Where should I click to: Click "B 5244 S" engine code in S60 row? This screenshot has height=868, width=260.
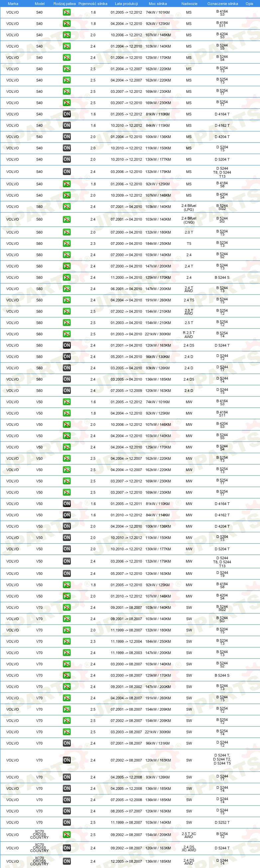tap(222, 278)
